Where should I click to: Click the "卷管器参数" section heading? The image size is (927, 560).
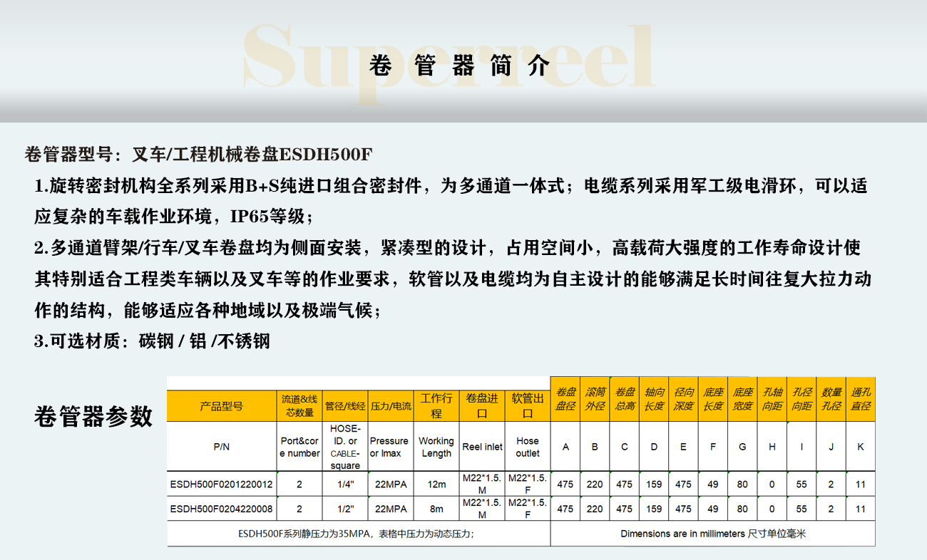[93, 416]
